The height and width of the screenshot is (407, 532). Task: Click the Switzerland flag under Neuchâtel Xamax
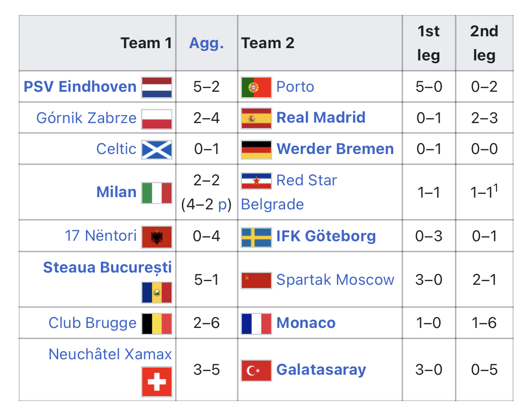(x=157, y=382)
